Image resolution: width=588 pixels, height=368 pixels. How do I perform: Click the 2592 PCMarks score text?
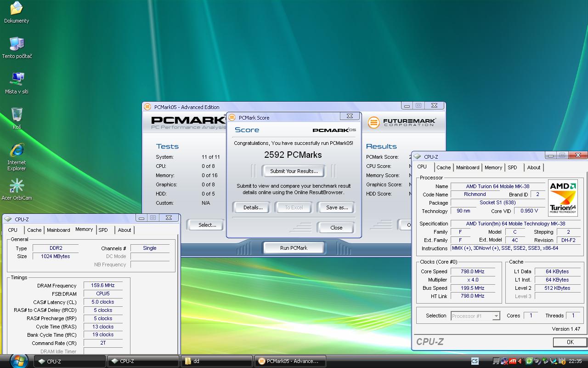pyautogui.click(x=293, y=155)
